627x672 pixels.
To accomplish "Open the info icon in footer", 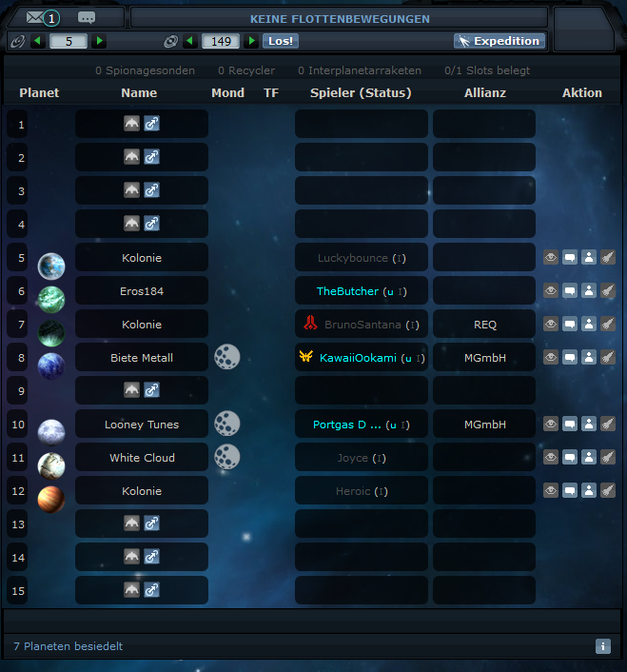I will [603, 646].
